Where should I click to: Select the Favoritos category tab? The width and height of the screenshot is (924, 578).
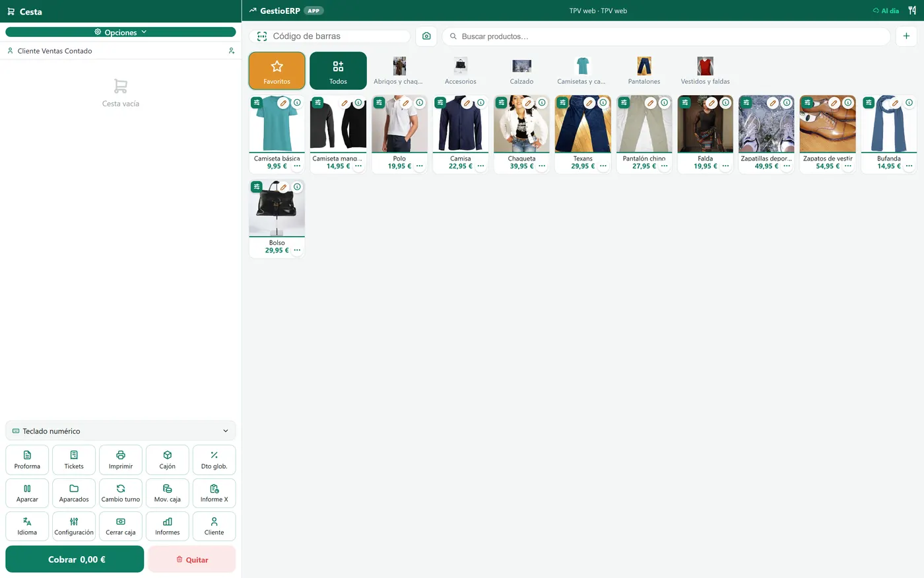coord(277,71)
